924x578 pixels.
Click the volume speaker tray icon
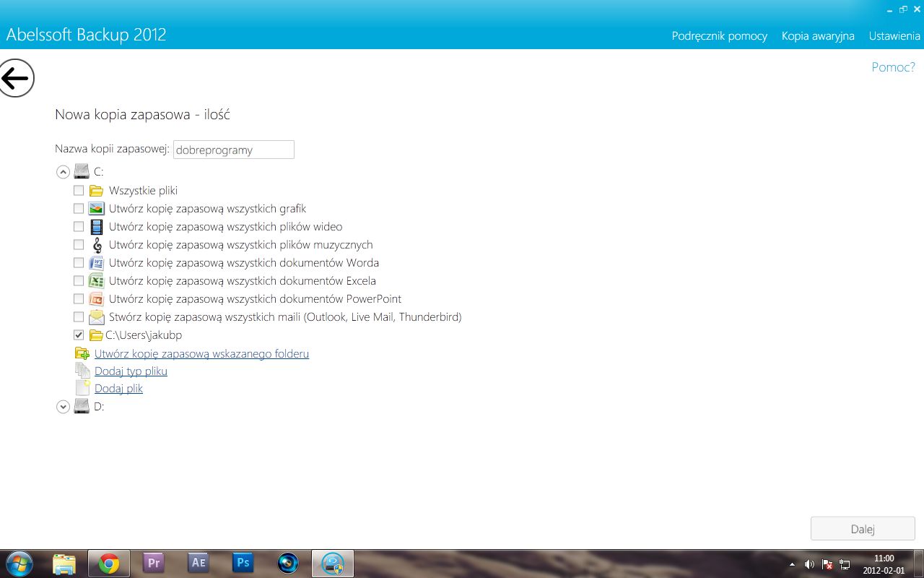[810, 564]
